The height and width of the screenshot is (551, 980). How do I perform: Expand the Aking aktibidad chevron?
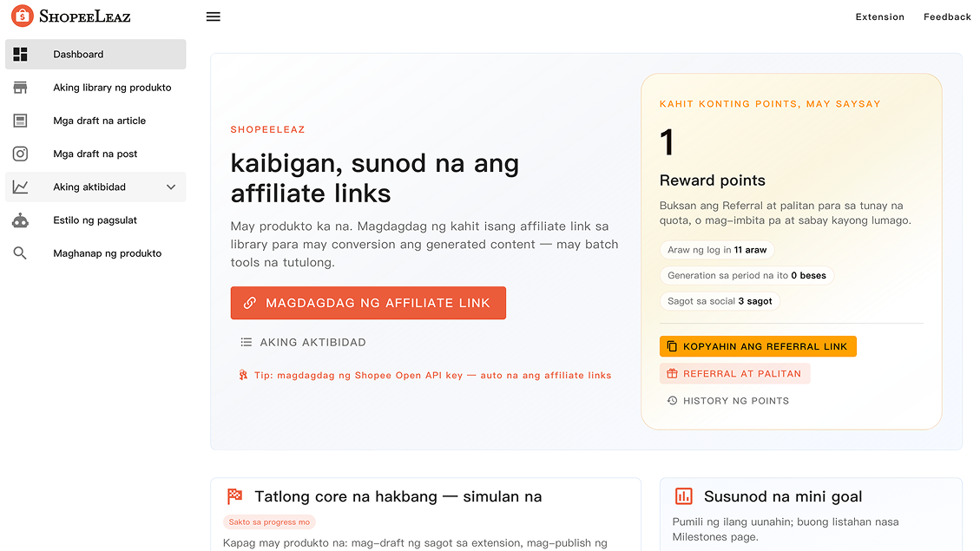171,187
